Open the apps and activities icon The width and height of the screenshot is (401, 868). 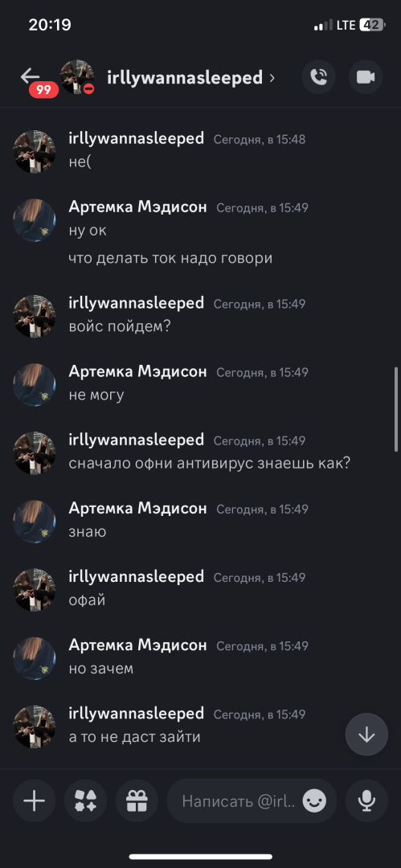click(x=85, y=800)
